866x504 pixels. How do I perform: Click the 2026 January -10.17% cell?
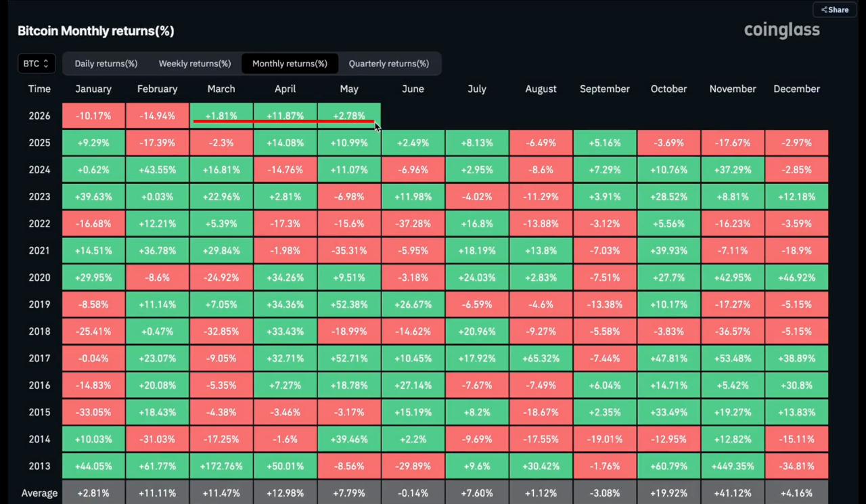[93, 116]
